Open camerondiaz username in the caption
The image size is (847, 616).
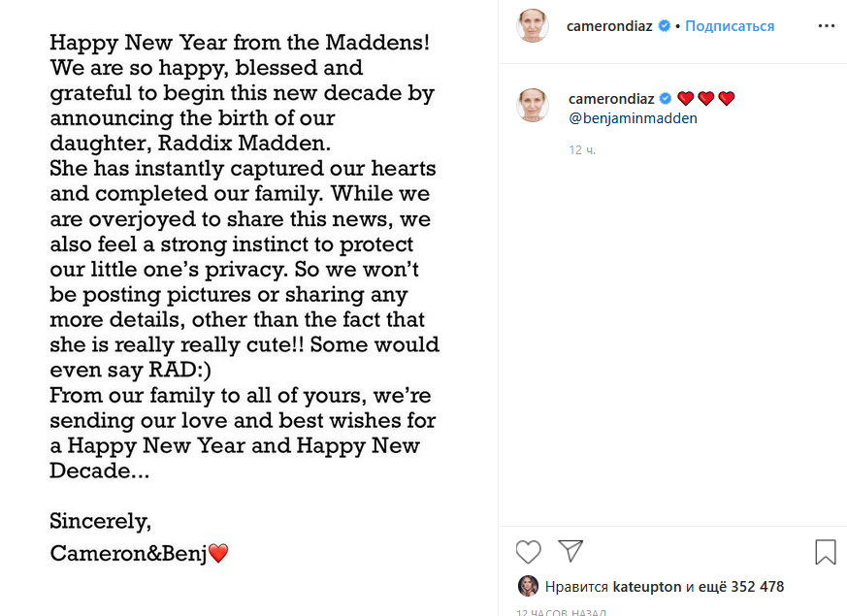click(611, 99)
